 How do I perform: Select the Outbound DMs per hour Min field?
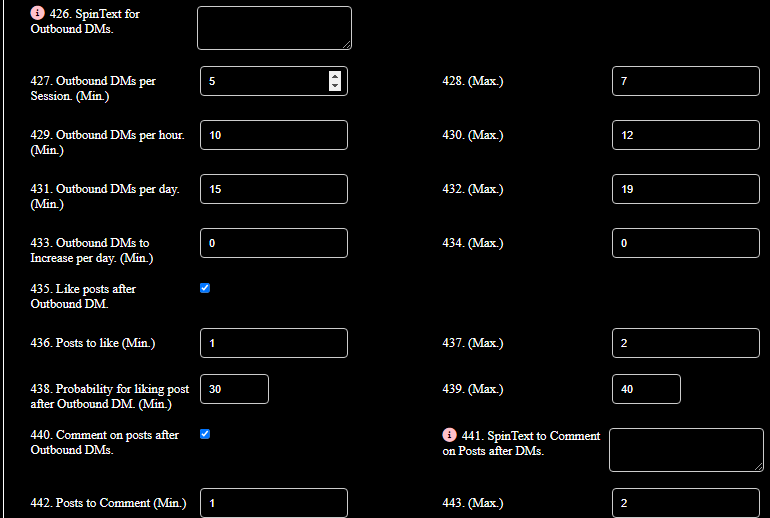tap(274, 135)
